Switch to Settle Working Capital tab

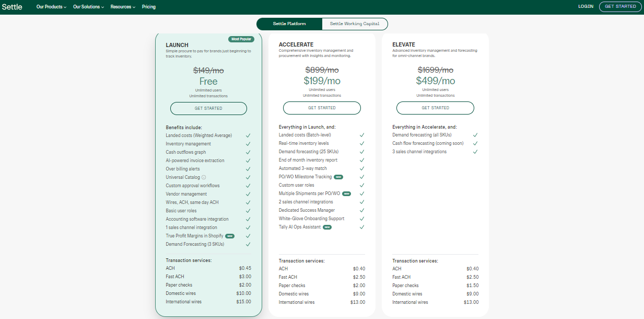point(355,24)
